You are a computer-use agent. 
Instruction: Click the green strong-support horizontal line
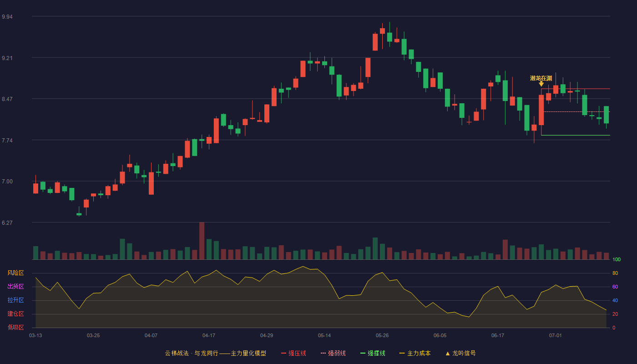[575, 135]
